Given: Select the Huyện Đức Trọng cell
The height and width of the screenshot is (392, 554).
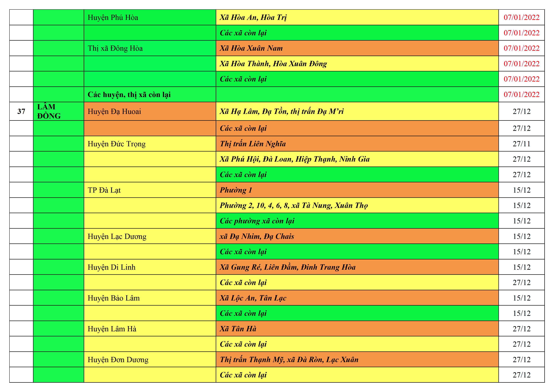Looking at the screenshot, I should coord(150,144).
